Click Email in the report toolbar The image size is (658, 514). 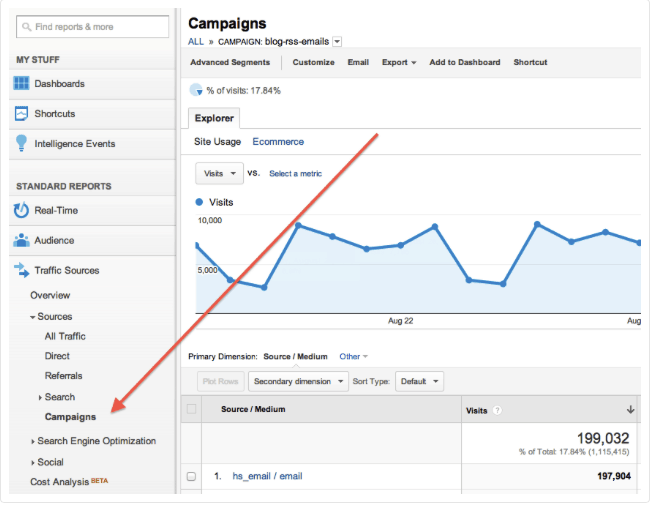coord(358,62)
